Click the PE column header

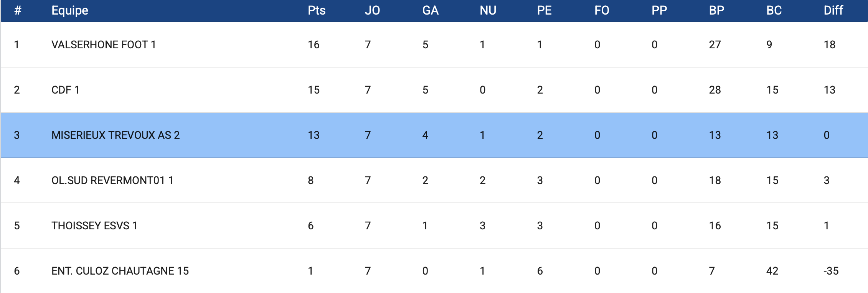click(544, 10)
